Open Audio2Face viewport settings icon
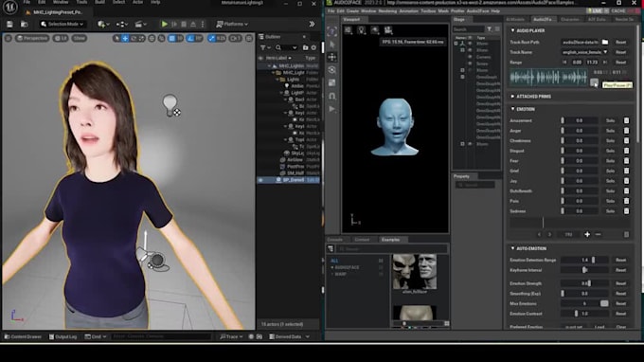This screenshot has width=644, height=362. click(x=349, y=30)
